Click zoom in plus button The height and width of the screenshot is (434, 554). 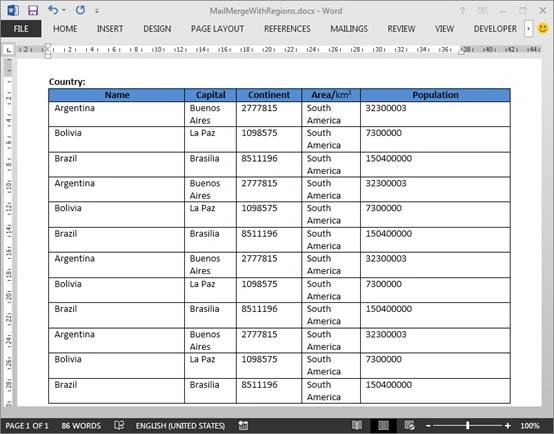coord(508,426)
